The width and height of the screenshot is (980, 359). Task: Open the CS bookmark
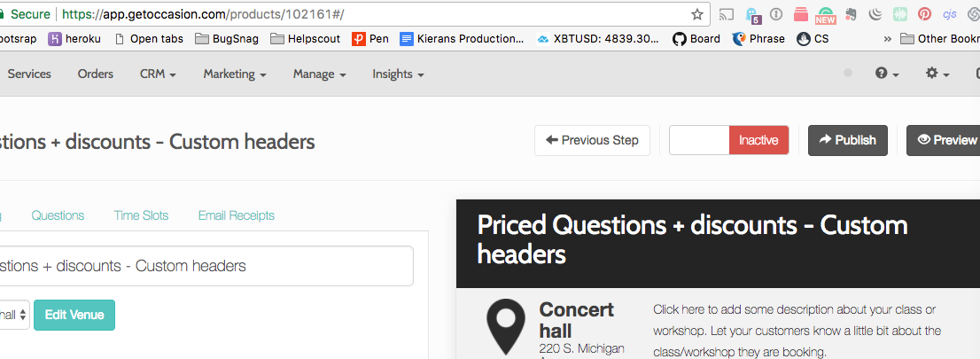tap(813, 39)
